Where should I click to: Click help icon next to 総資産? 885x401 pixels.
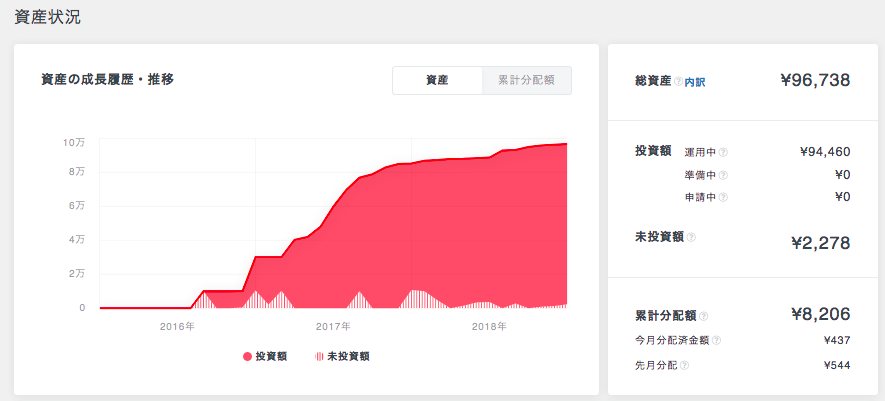tap(678, 82)
